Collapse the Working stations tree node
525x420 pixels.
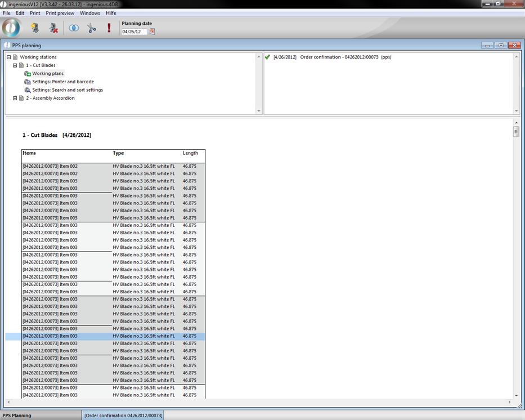pyautogui.click(x=9, y=57)
